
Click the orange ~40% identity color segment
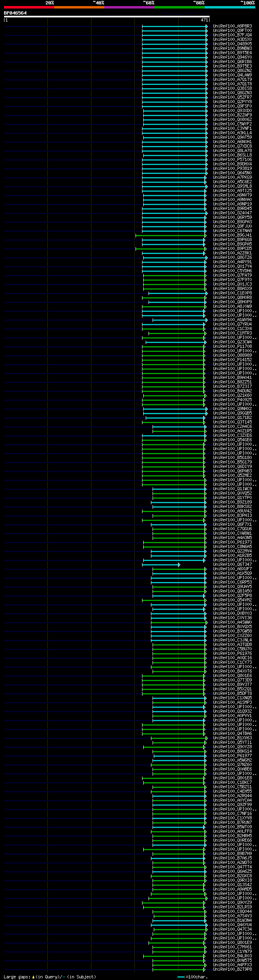point(79,7)
